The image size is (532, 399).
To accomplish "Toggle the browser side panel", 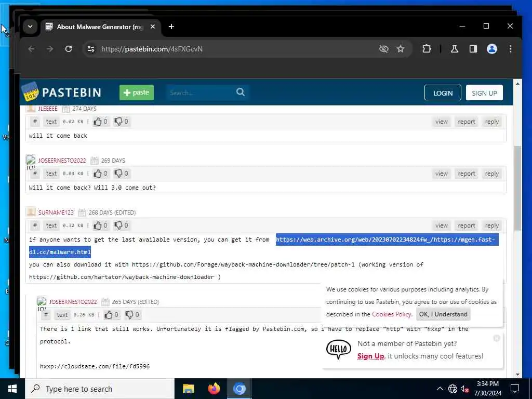I will tap(473, 49).
